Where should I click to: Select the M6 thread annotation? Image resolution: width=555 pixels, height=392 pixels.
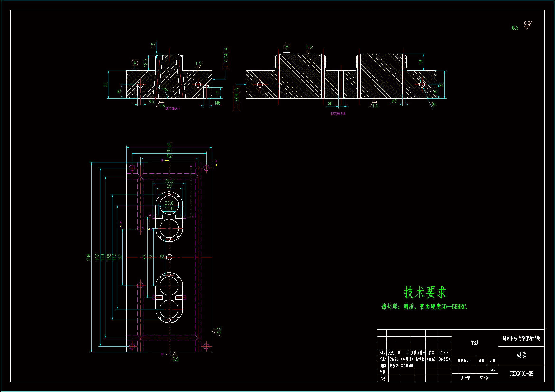217,103
